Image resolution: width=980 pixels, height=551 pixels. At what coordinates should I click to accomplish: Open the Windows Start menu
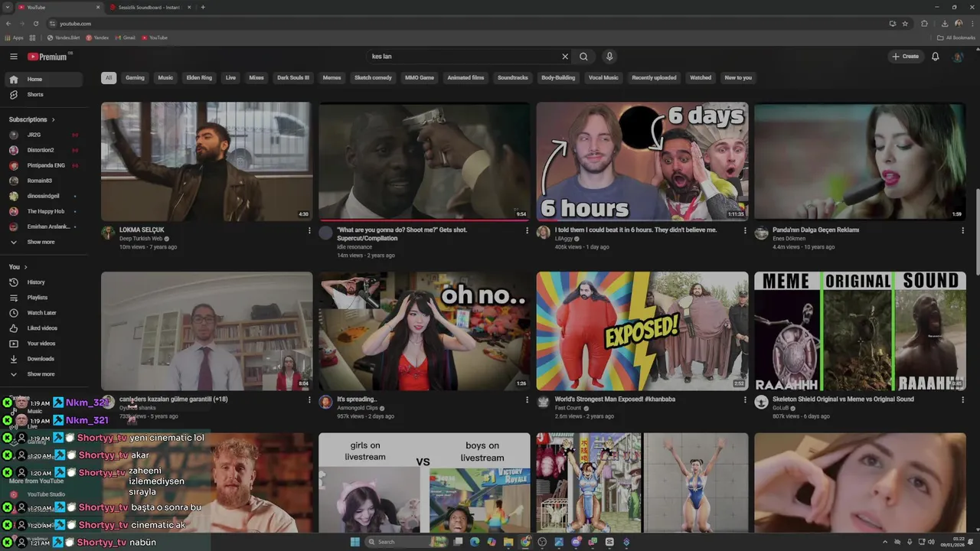355,542
